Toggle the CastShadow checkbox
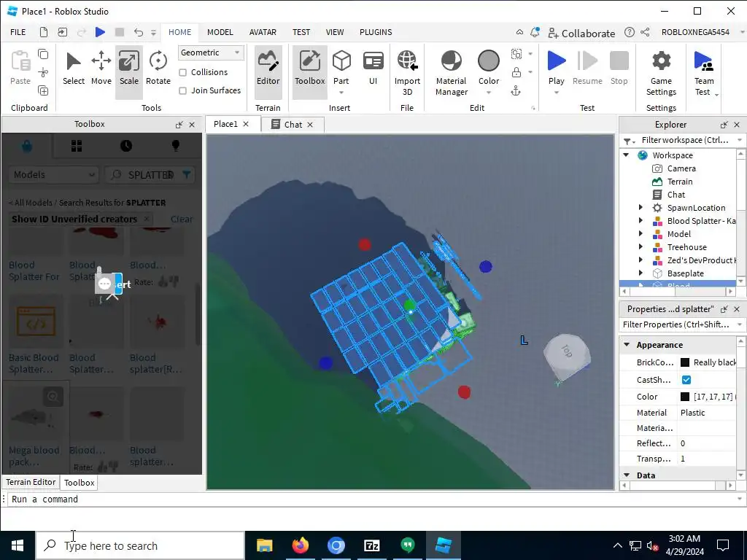 tap(686, 379)
